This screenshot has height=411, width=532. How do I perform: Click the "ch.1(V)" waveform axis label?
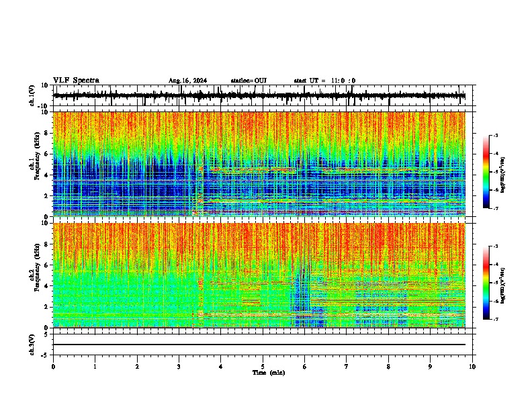32,95
